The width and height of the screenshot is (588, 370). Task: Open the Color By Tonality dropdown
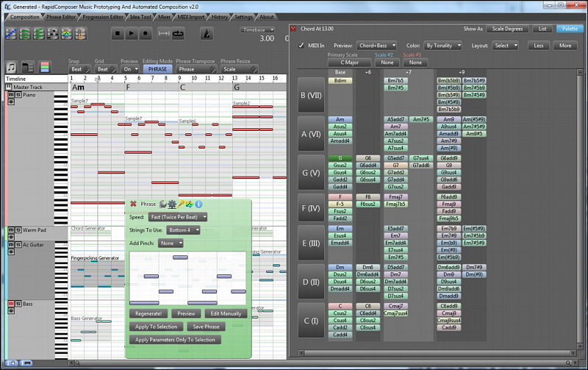pos(442,46)
